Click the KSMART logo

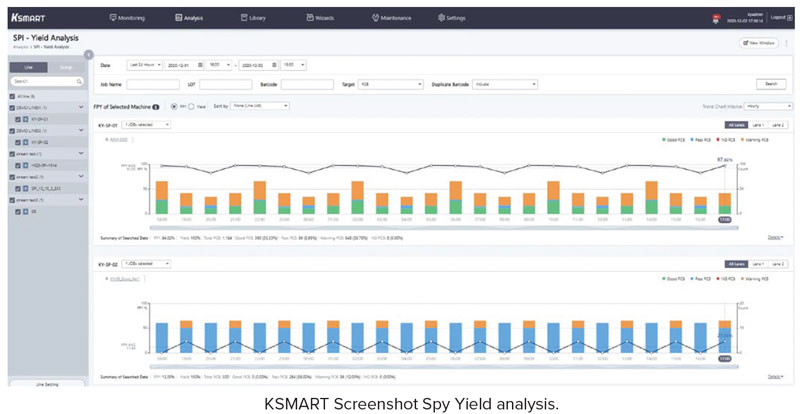click(x=29, y=18)
